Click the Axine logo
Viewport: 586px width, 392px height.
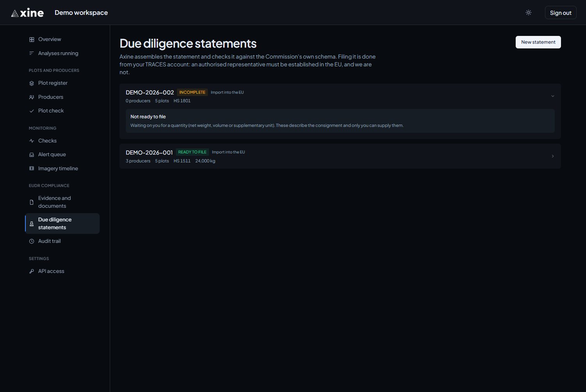point(27,13)
